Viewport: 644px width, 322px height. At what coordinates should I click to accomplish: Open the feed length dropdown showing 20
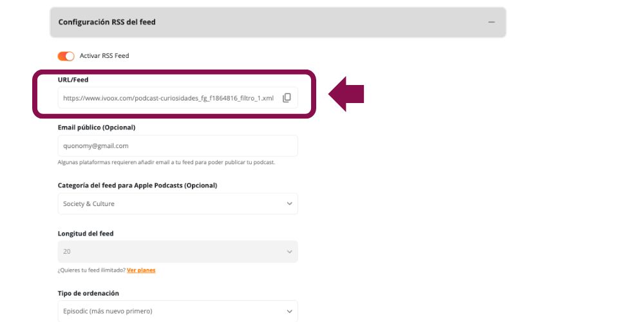point(174,251)
